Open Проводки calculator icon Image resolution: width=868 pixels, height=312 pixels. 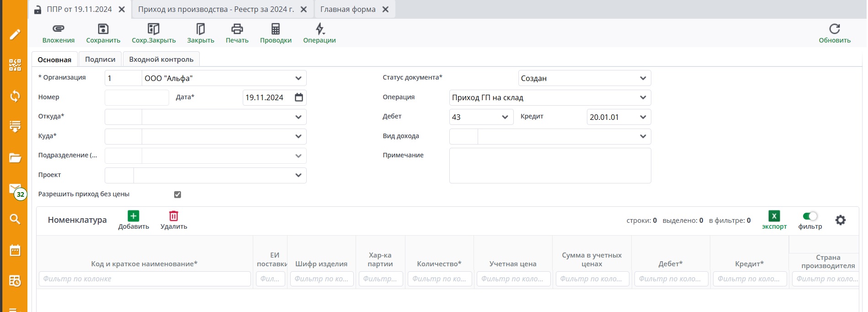[276, 29]
